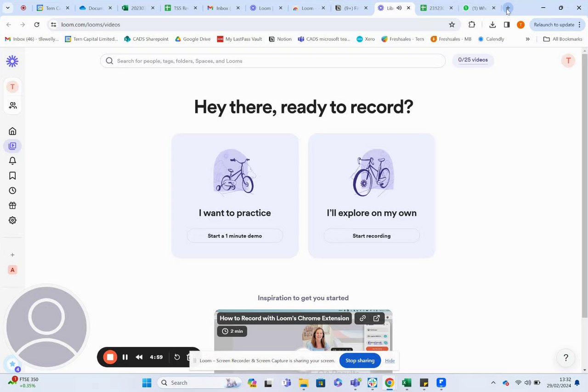Open CADS Sharepoint bookmark

pyautogui.click(x=146, y=39)
